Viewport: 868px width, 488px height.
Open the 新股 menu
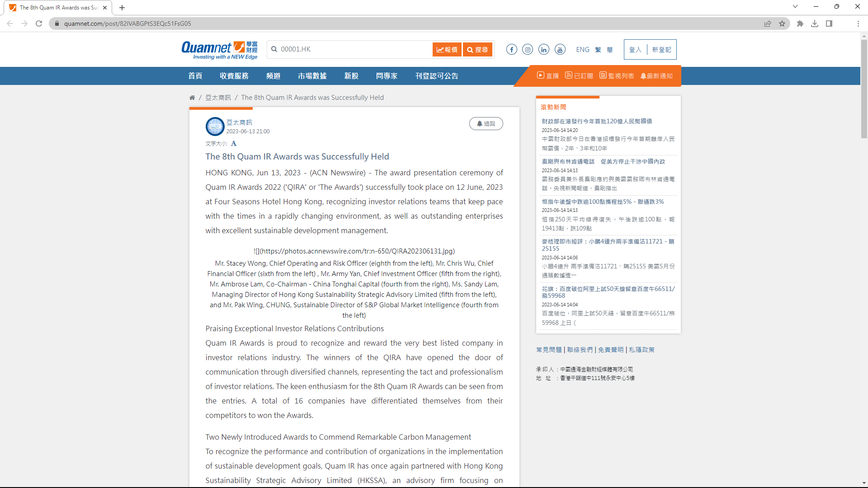pyautogui.click(x=351, y=76)
